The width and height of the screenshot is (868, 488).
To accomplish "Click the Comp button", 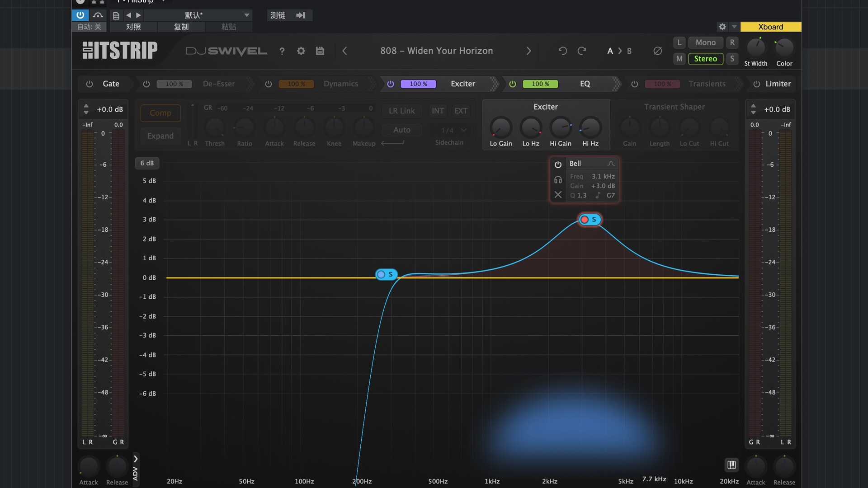I will point(160,113).
